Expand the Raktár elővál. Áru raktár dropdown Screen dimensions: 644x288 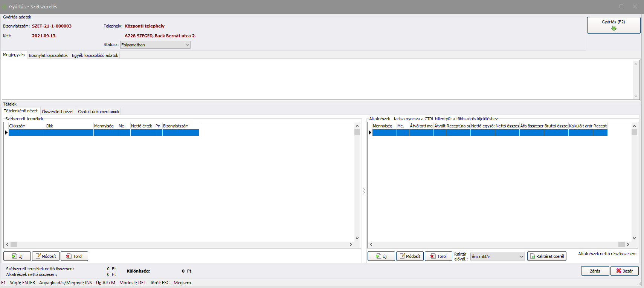(x=497, y=257)
